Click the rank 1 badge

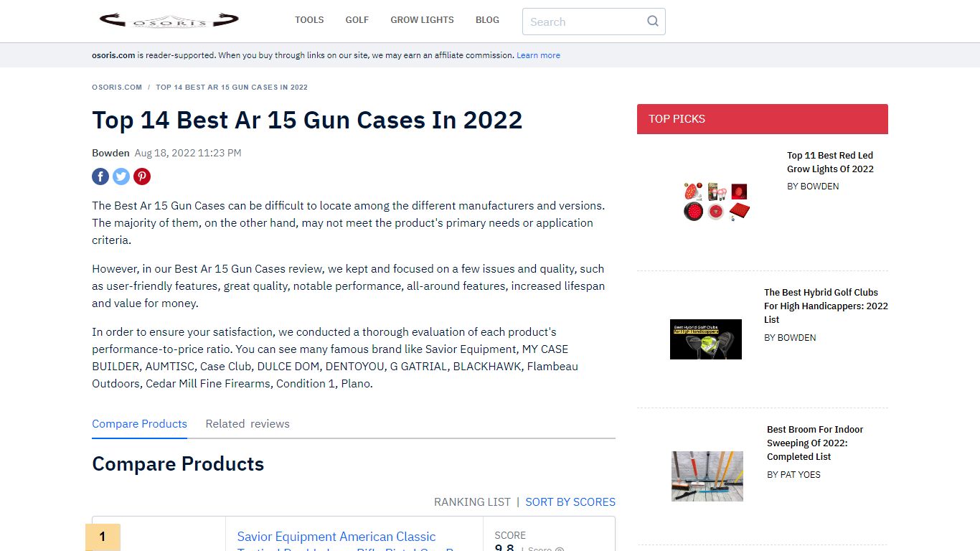coord(103,537)
